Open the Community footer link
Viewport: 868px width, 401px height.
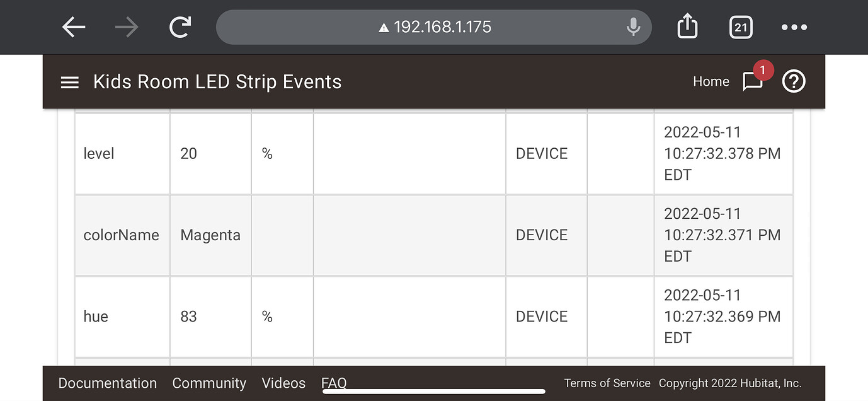(209, 383)
